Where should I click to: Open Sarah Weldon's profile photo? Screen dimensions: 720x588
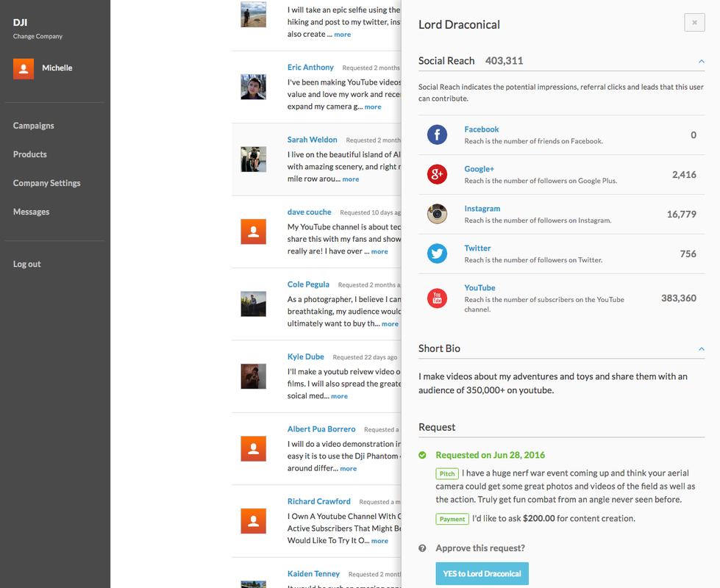click(254, 159)
